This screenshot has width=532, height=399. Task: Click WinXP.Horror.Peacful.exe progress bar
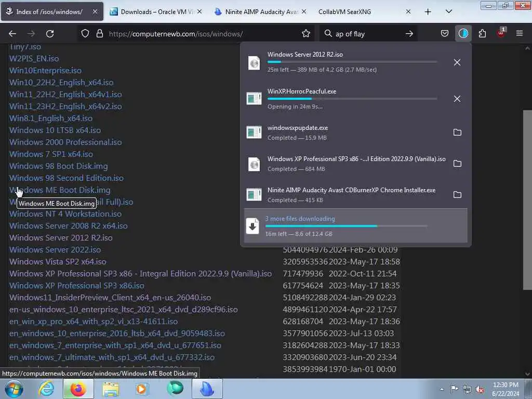(352, 99)
